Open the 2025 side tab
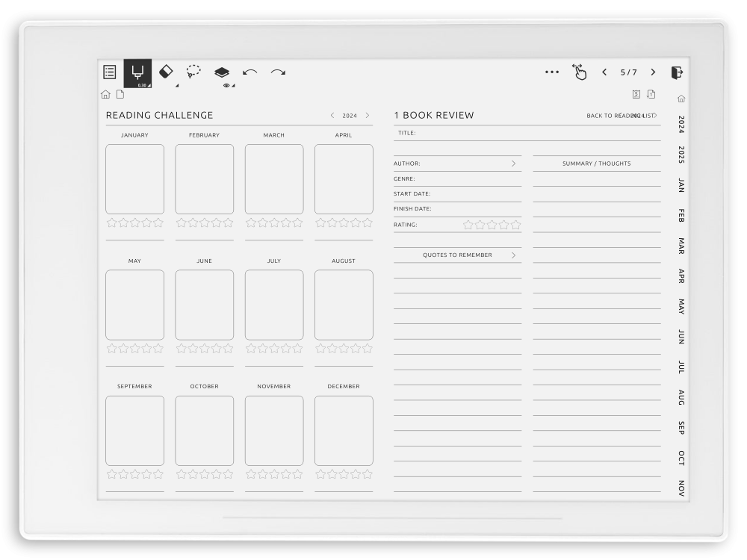This screenshot has width=747, height=560. [x=681, y=155]
